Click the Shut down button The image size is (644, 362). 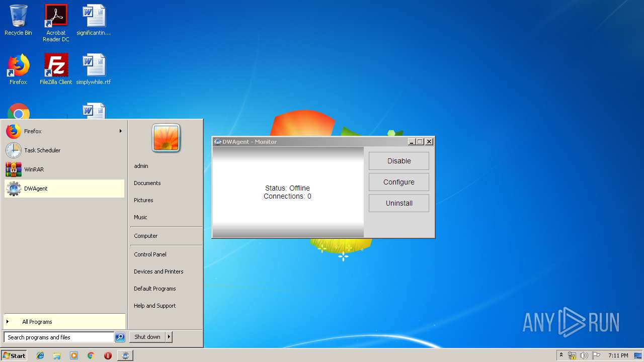tap(147, 337)
